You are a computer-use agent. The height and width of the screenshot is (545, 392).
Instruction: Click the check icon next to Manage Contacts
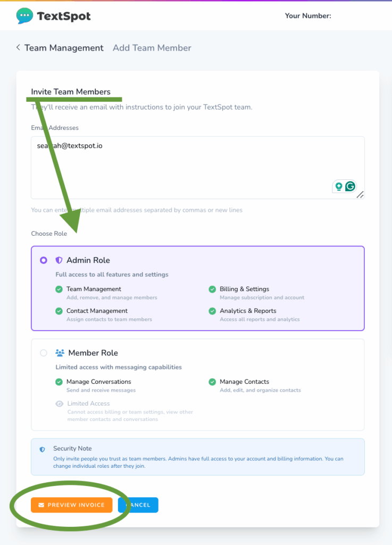(212, 382)
